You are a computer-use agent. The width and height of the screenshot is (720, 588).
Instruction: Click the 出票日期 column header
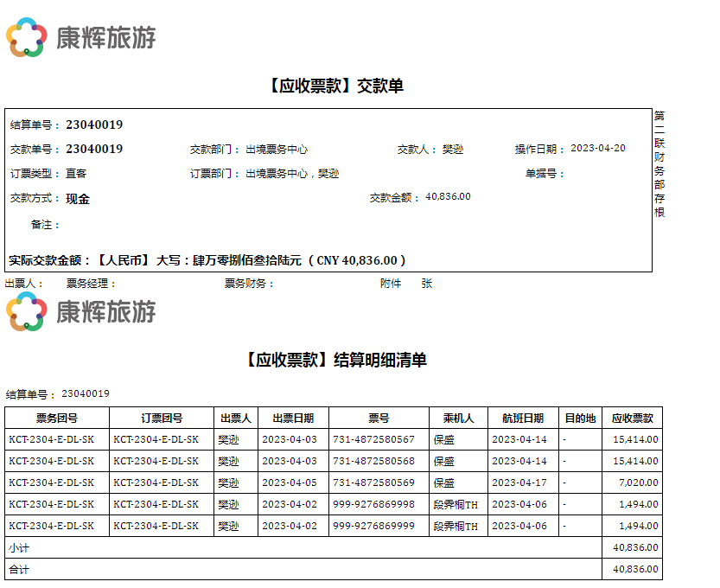click(293, 418)
